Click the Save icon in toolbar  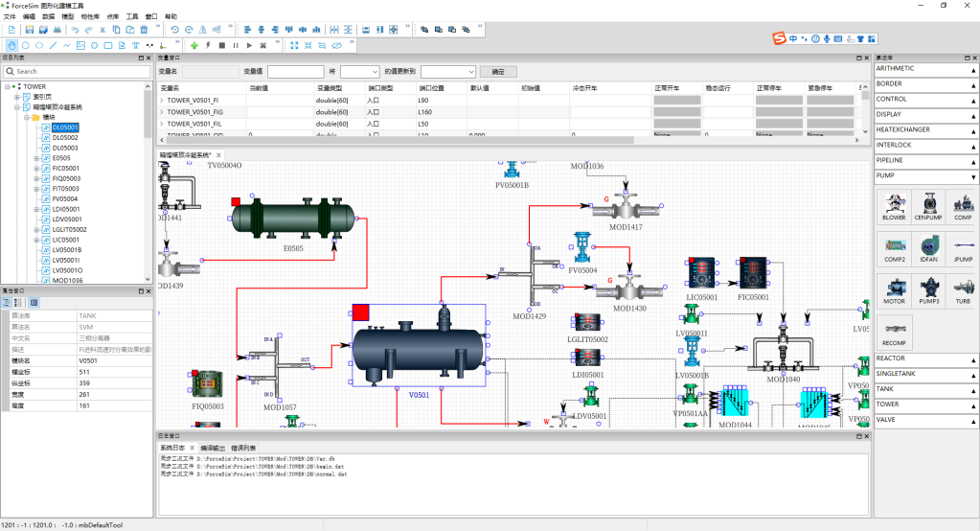(x=30, y=31)
